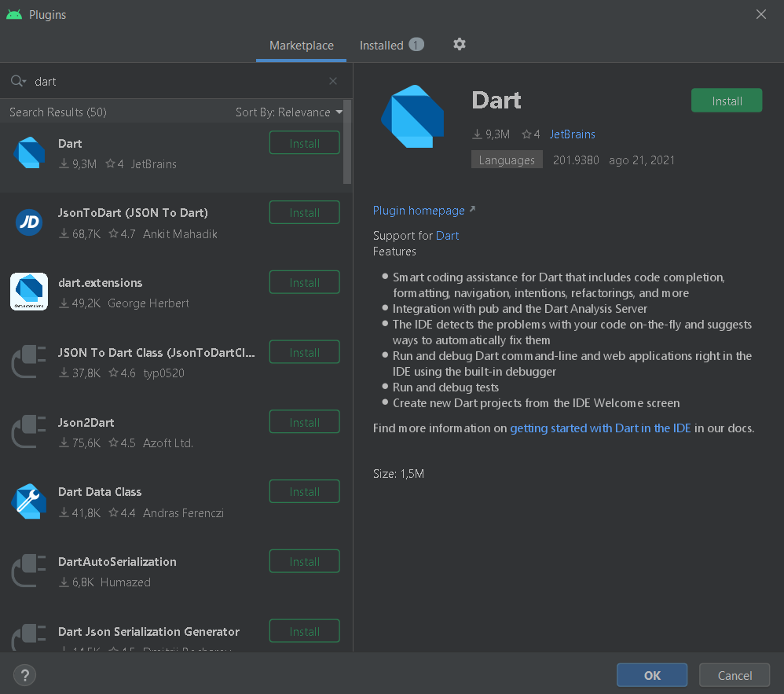Image resolution: width=784 pixels, height=694 pixels.
Task: Open the Dart link after Support for
Action: [447, 236]
